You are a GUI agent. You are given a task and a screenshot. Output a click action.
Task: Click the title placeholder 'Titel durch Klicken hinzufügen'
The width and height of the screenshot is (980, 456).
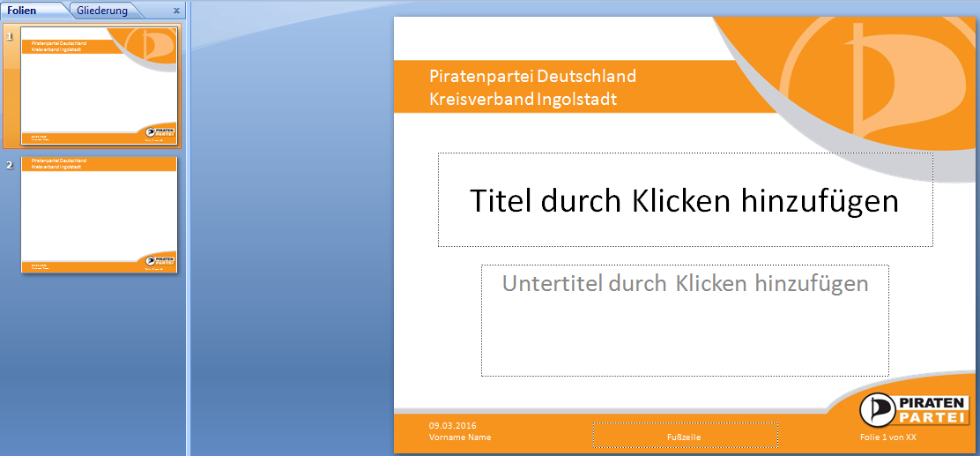pos(684,200)
